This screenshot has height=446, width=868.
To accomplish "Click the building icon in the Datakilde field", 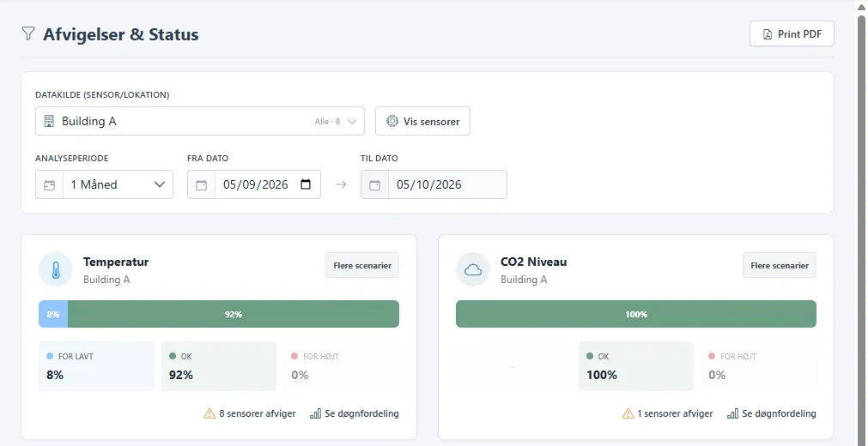I will pos(49,121).
